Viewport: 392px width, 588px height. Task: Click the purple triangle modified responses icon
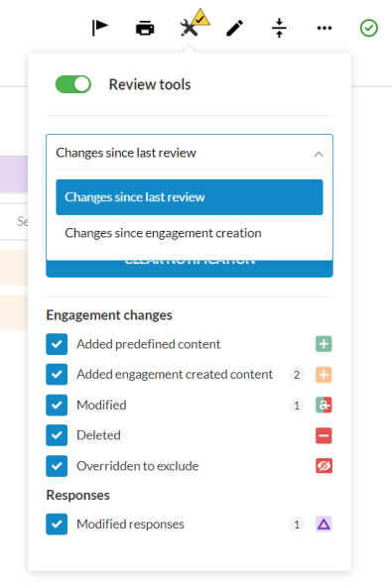324,524
